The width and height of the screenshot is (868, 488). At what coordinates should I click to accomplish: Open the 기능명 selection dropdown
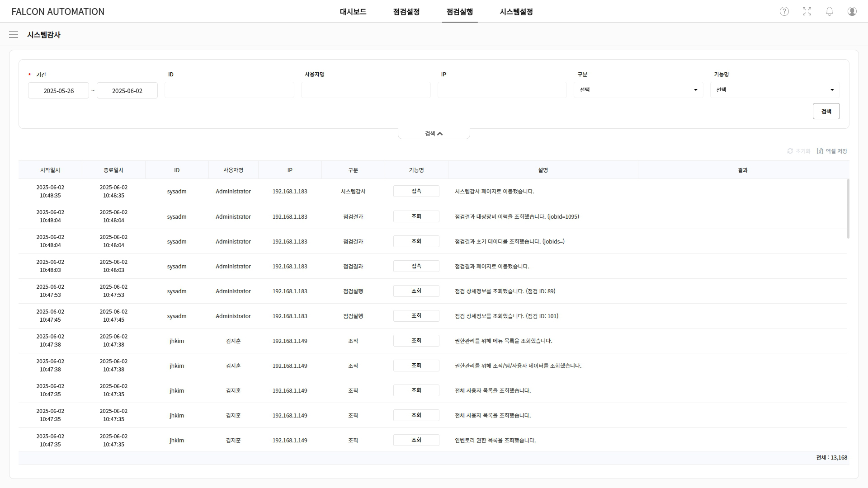(775, 90)
